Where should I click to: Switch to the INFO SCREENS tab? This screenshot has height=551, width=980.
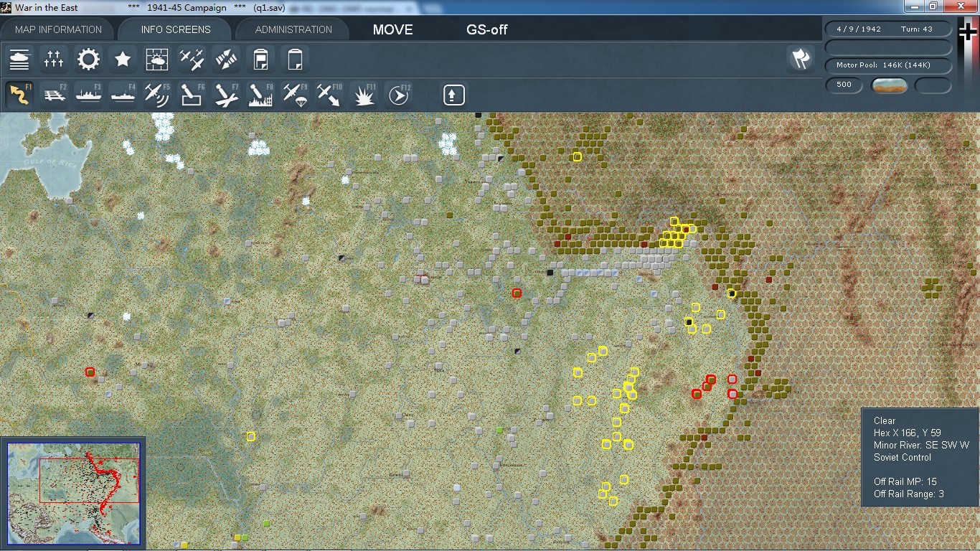click(176, 29)
